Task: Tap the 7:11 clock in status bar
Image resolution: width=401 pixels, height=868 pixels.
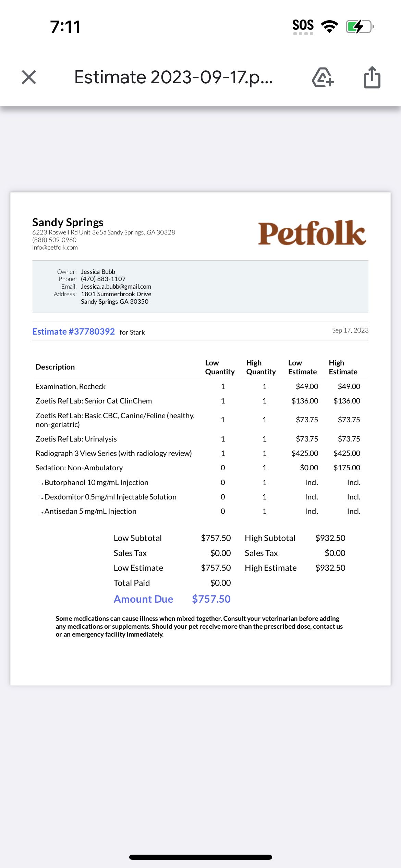Action: [x=65, y=27]
